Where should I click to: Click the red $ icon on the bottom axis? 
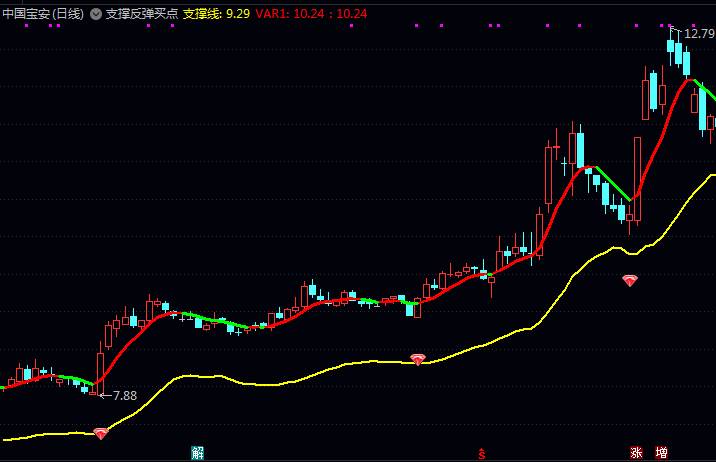[482, 454]
